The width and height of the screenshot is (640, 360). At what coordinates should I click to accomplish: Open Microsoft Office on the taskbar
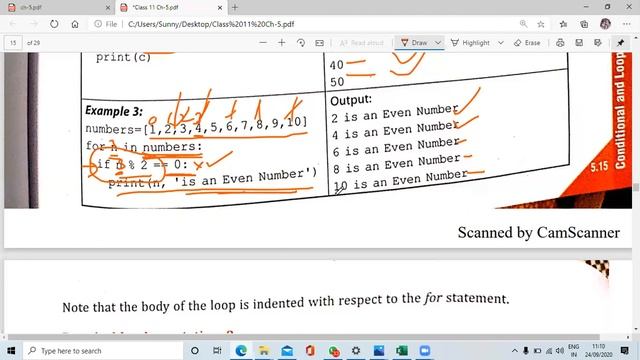click(x=310, y=351)
